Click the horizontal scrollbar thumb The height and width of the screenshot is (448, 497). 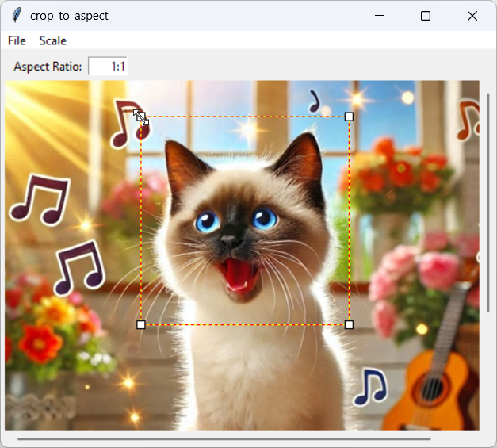(x=224, y=439)
